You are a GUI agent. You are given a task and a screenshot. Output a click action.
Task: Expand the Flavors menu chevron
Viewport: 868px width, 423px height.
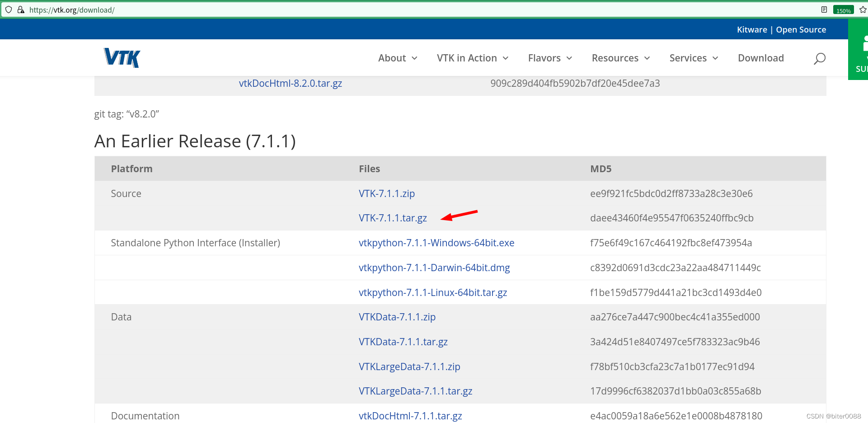pyautogui.click(x=569, y=58)
